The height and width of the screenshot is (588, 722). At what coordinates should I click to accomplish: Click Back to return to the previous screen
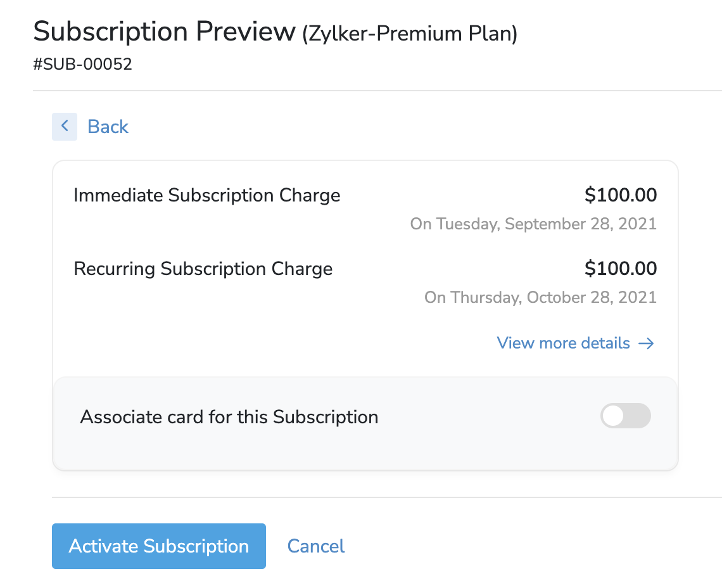click(108, 126)
